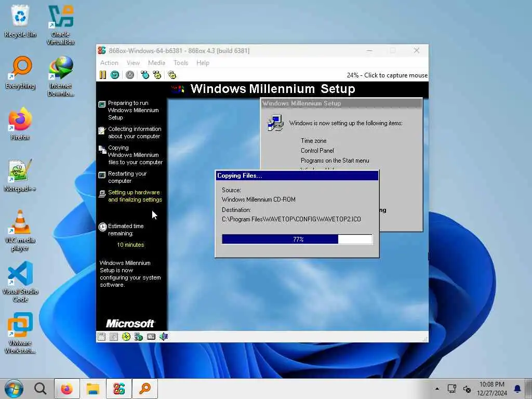
Task: Pause the 86Box emulation
Action: point(103,75)
